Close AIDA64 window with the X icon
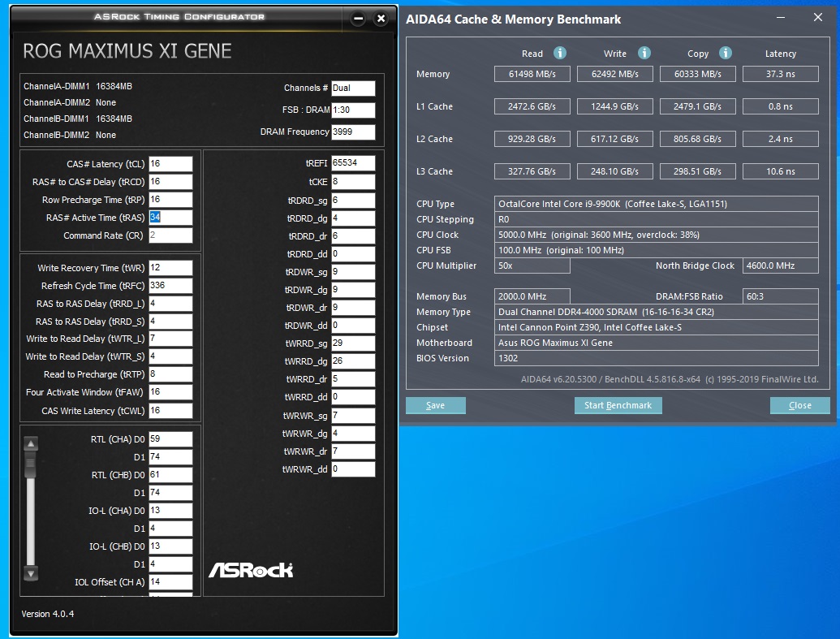The width and height of the screenshot is (840, 639). [818, 17]
